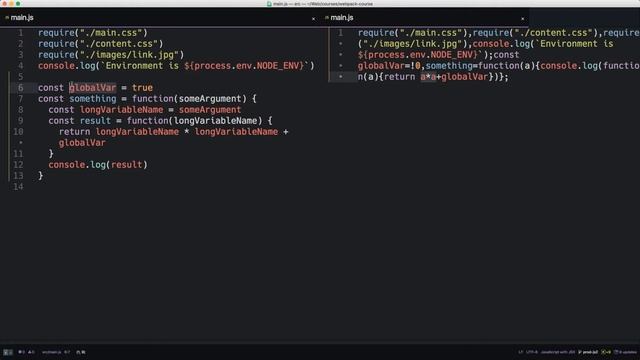This screenshot has width=640, height=360.
Task: Click git diff stats in status bar
Action: (x=606, y=352)
